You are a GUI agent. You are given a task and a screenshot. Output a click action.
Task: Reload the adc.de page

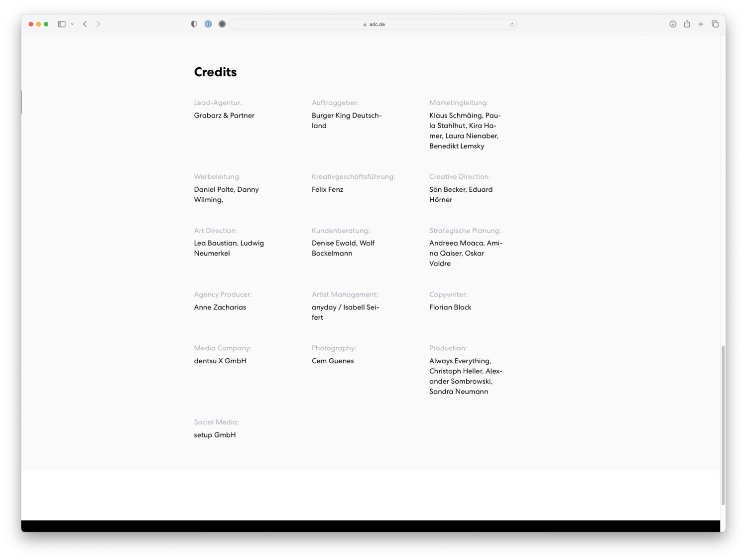point(511,24)
